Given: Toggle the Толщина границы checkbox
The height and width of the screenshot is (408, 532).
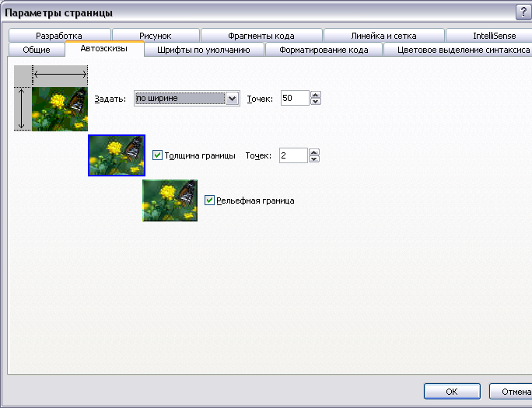Looking at the screenshot, I should coord(157,155).
